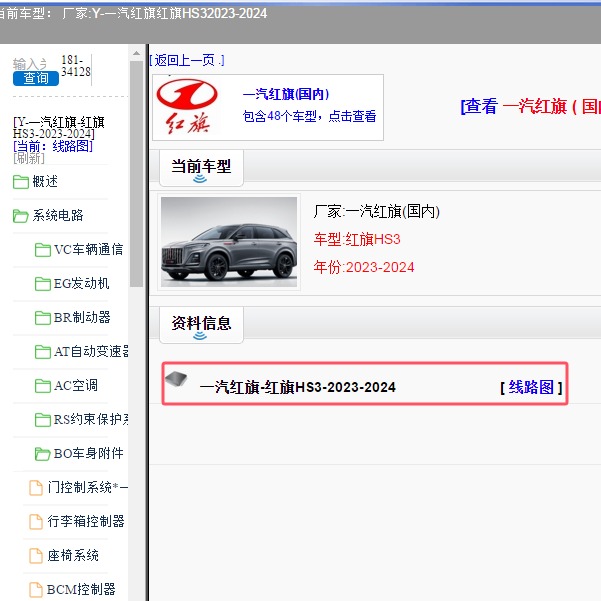Click the 刷新 refresh link
The image size is (601, 601).
coord(29,158)
